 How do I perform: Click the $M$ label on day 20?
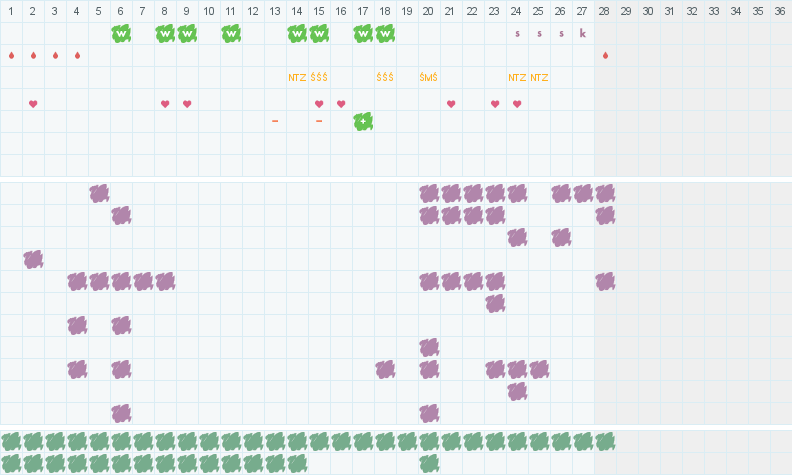[x=429, y=77]
